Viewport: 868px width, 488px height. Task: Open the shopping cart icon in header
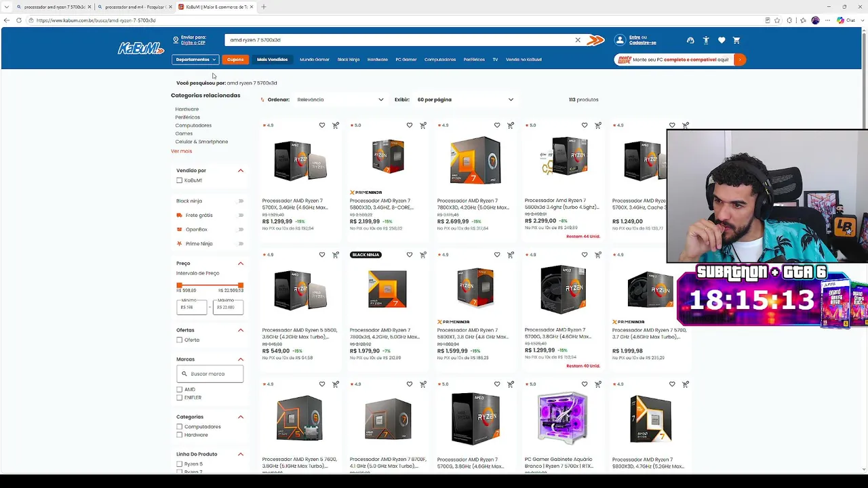click(736, 41)
